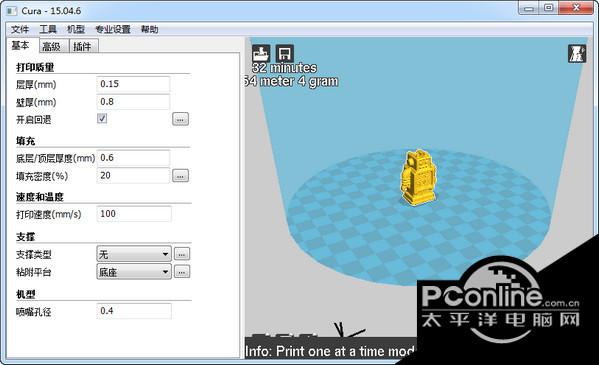Open fill settings button next to 填充密度
This screenshot has width=599, height=365.
(x=180, y=176)
